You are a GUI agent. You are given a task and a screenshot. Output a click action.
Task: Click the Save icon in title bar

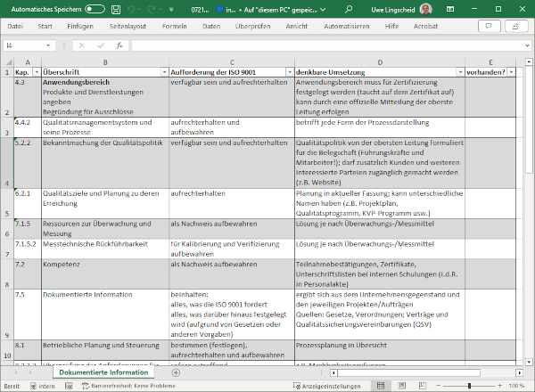118,9
